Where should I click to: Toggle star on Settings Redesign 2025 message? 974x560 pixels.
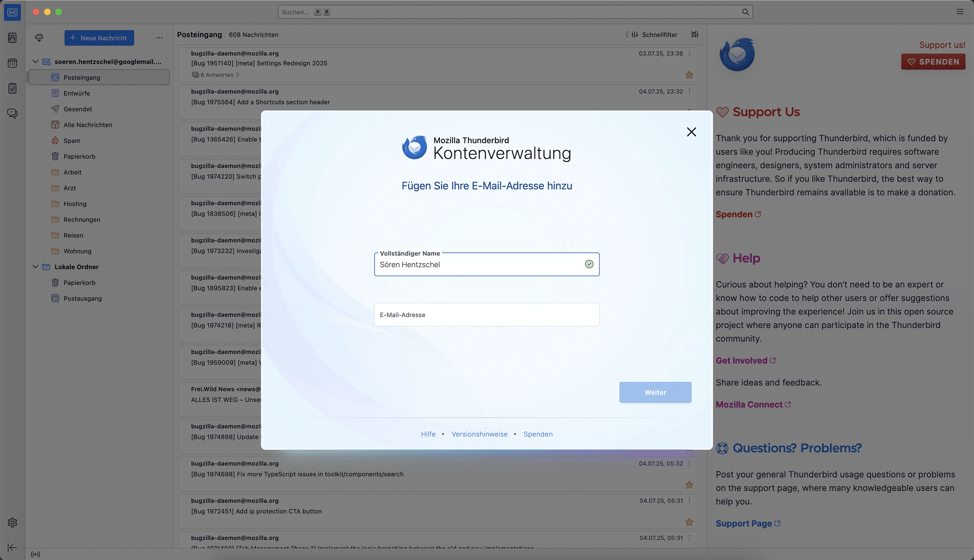click(x=689, y=75)
